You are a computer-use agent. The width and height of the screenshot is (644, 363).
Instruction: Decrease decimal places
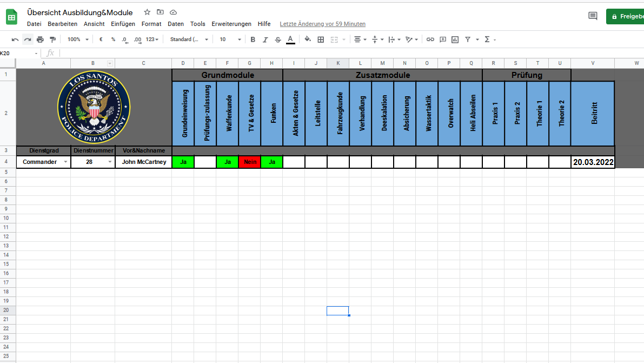[x=124, y=39]
